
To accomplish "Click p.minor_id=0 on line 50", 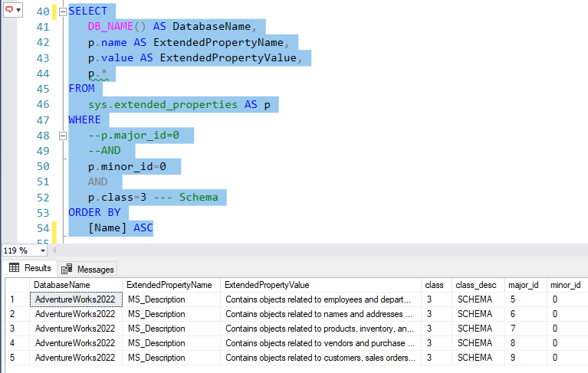I will coord(126,167).
